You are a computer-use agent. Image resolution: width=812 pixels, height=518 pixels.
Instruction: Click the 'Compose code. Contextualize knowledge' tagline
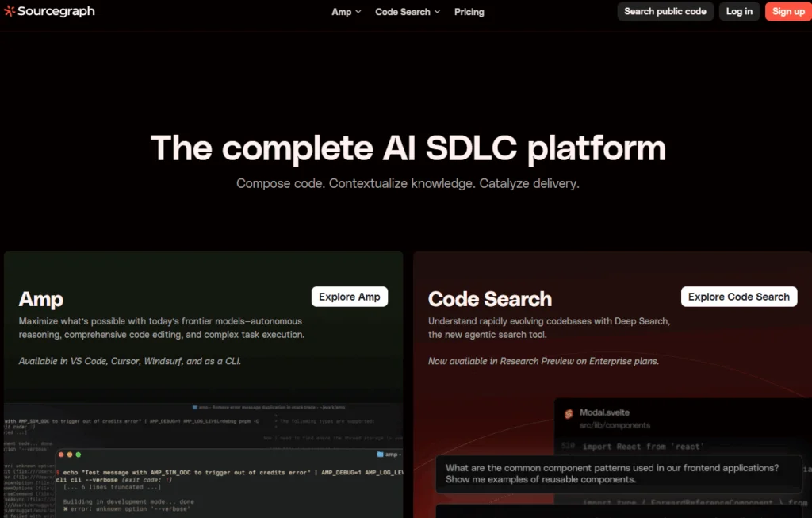click(x=408, y=183)
